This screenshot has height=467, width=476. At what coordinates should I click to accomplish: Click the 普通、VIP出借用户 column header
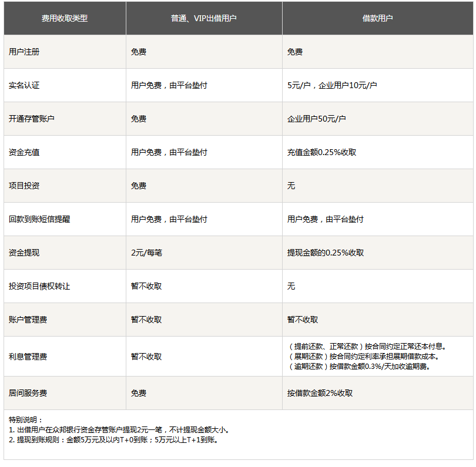click(204, 18)
